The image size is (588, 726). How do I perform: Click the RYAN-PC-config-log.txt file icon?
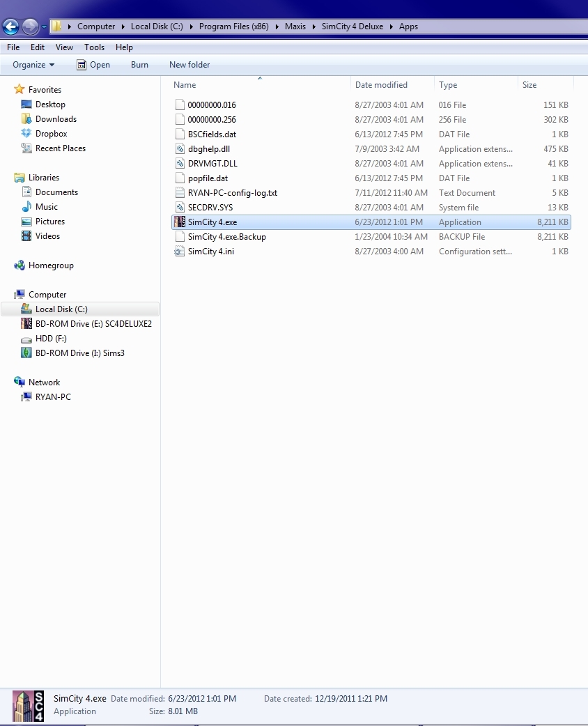point(180,192)
